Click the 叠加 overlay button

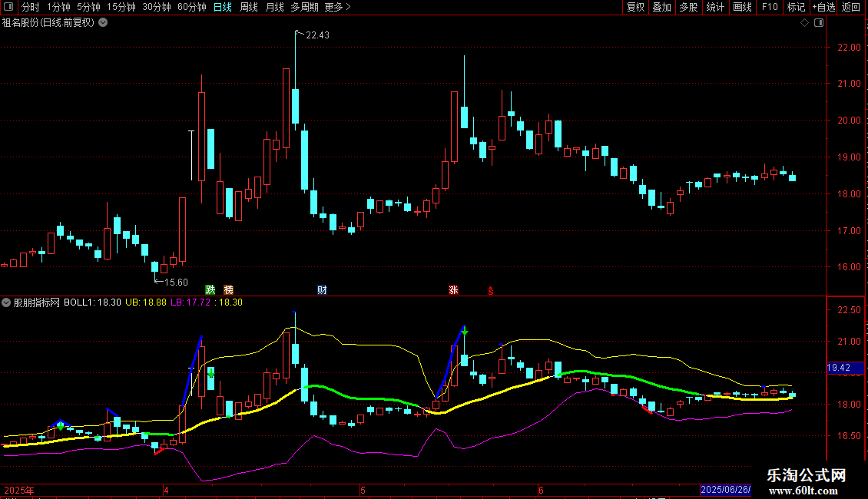[662, 7]
